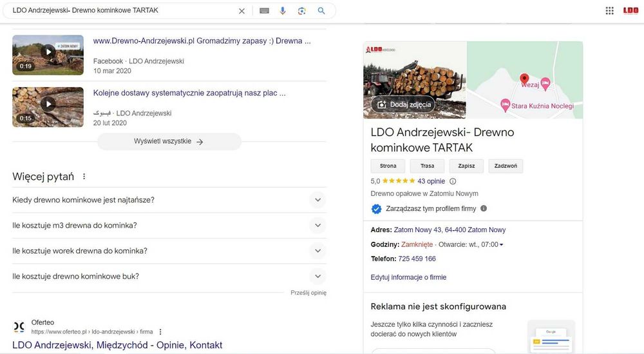Click the 'Wyświetl wszystkie' button

click(169, 142)
